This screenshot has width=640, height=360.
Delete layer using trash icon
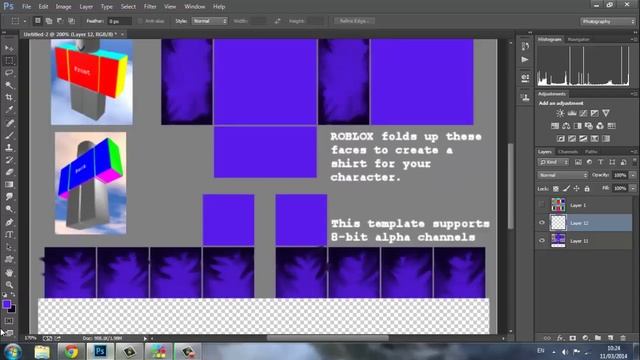point(623,338)
